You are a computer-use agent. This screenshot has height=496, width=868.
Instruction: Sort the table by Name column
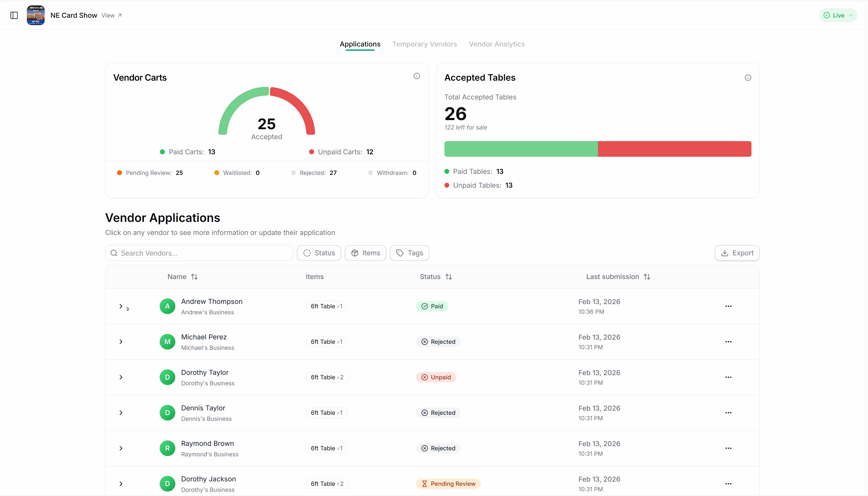pos(194,277)
